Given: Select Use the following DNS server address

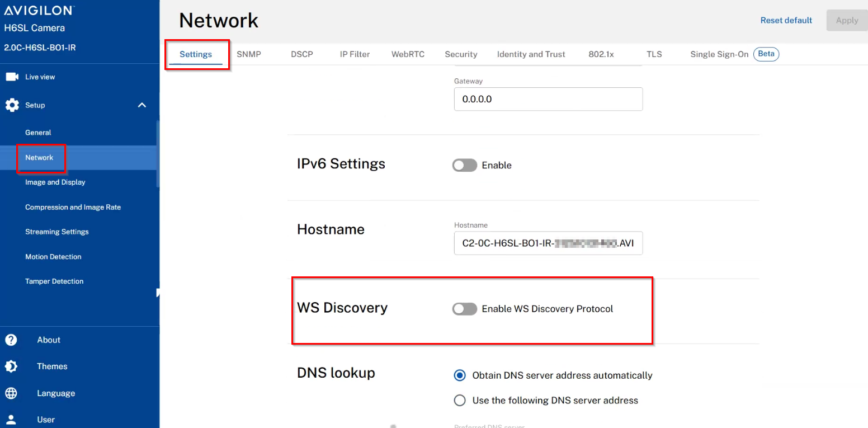Looking at the screenshot, I should pos(460,400).
